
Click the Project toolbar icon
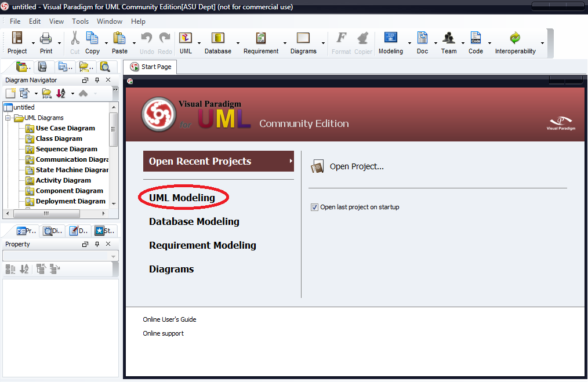click(x=17, y=38)
